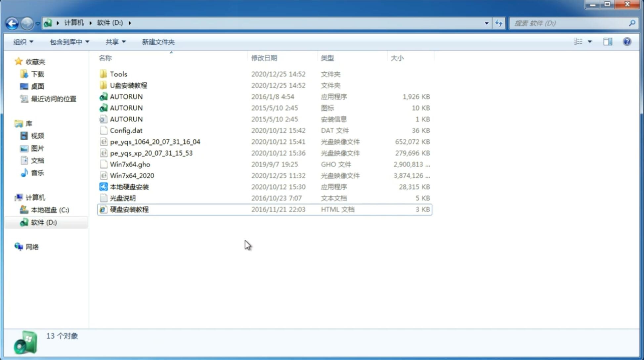Open Config.dat configuration file
Image resolution: width=644 pixels, height=360 pixels.
click(126, 130)
